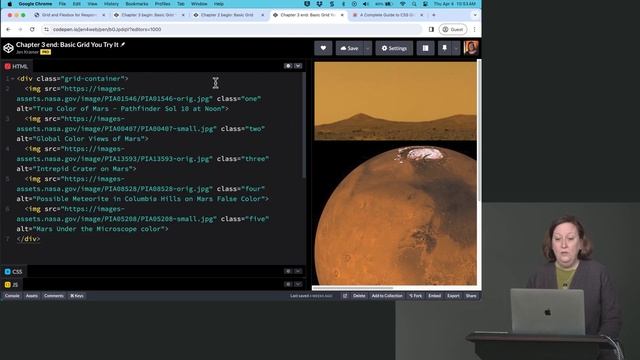The width and height of the screenshot is (640, 360).
Task: Open the Embed option
Action: pyautogui.click(x=434, y=296)
